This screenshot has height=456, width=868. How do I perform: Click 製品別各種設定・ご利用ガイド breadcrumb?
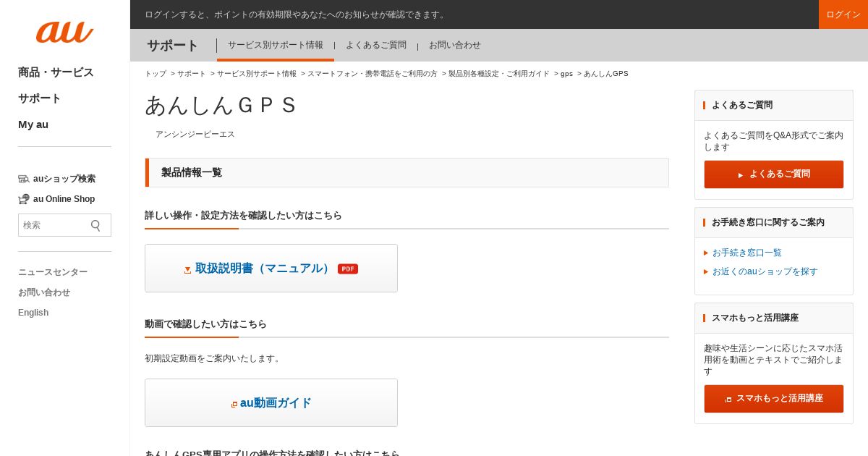coord(499,74)
